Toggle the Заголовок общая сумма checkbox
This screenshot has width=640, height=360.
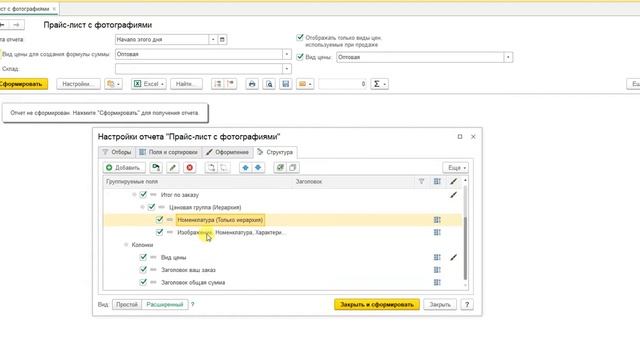click(x=143, y=282)
